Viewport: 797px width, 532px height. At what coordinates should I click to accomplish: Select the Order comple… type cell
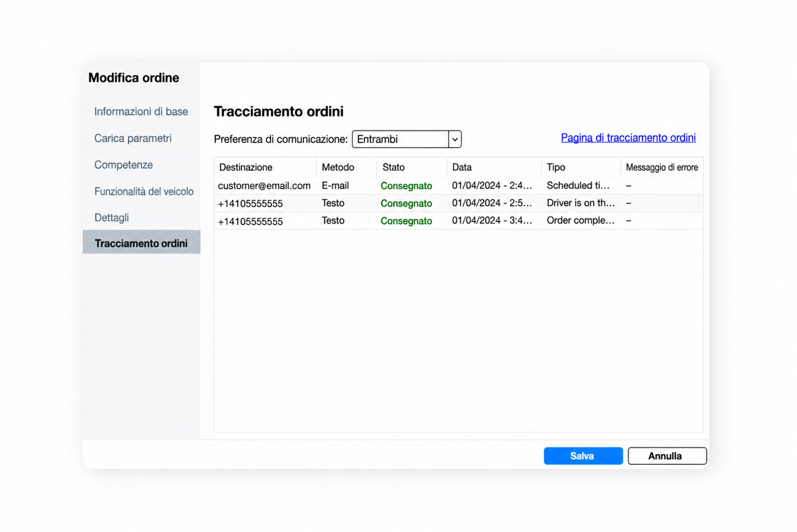click(581, 221)
